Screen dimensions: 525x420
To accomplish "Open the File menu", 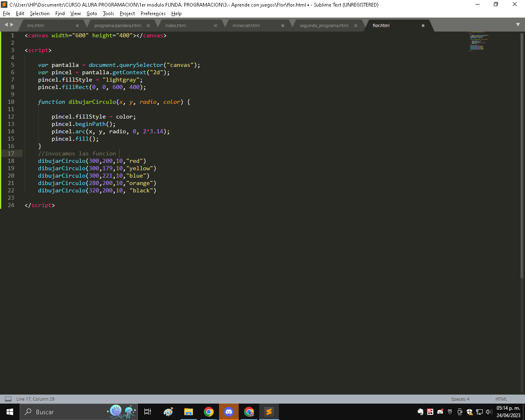I will [6, 14].
